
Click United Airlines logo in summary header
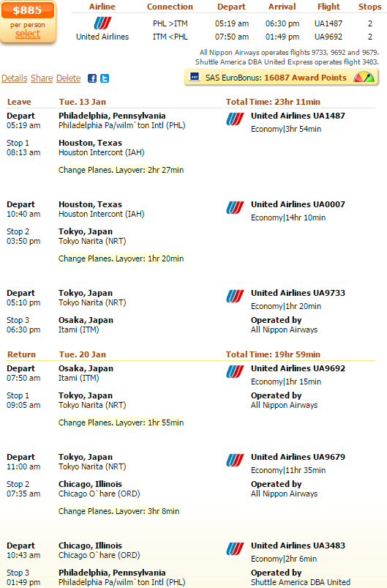pyautogui.click(x=102, y=23)
